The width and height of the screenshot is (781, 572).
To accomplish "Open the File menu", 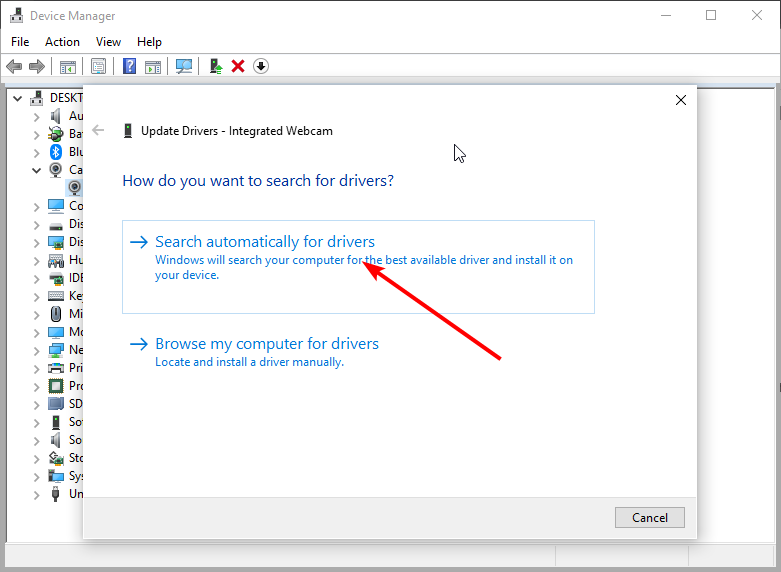I will tap(20, 42).
